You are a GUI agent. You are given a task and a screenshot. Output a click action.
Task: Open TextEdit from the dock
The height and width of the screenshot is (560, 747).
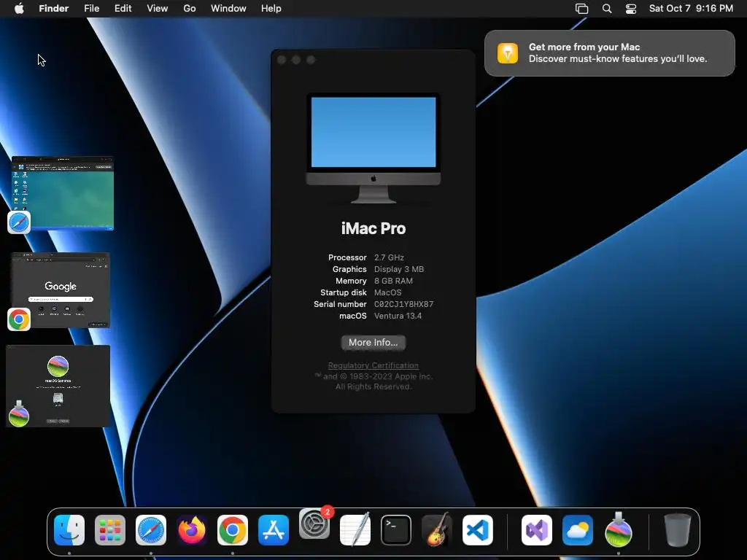(x=355, y=529)
